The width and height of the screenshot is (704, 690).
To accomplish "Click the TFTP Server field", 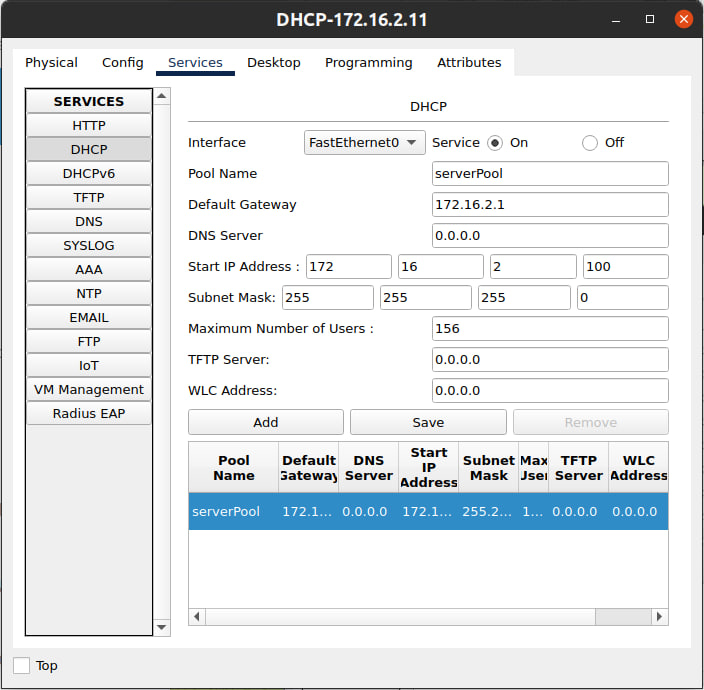I will point(550,359).
